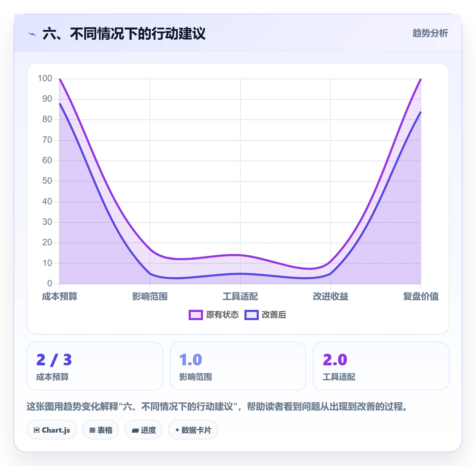The height and width of the screenshot is (466, 476).
Task: Click the 成本预算 x-axis label
Action: coord(60,297)
